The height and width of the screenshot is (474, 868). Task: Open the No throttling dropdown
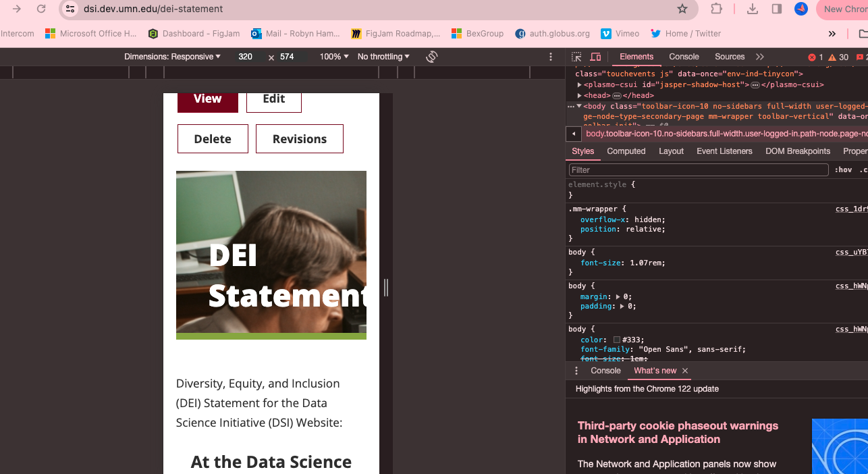pyautogui.click(x=383, y=57)
